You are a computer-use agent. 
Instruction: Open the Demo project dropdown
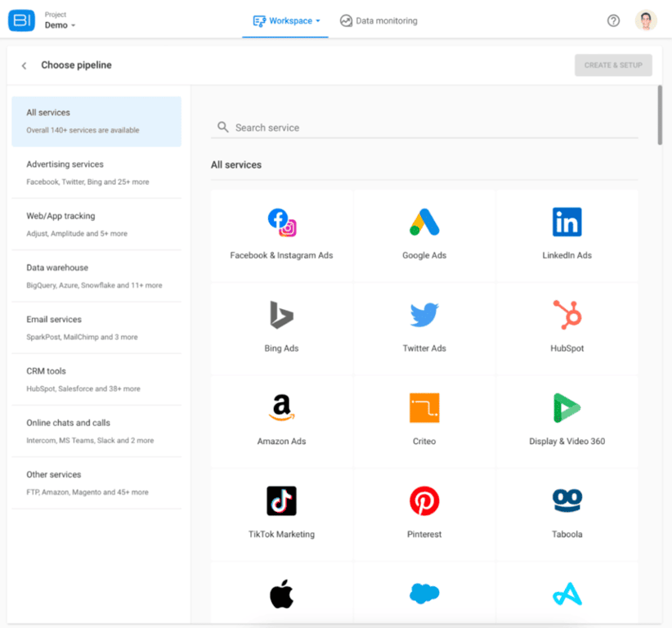click(x=60, y=25)
